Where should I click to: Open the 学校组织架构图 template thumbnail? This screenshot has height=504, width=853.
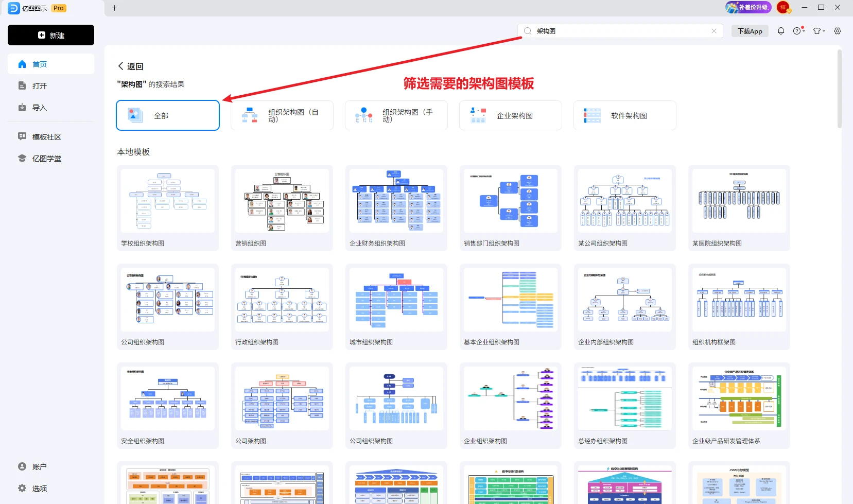[168, 201]
